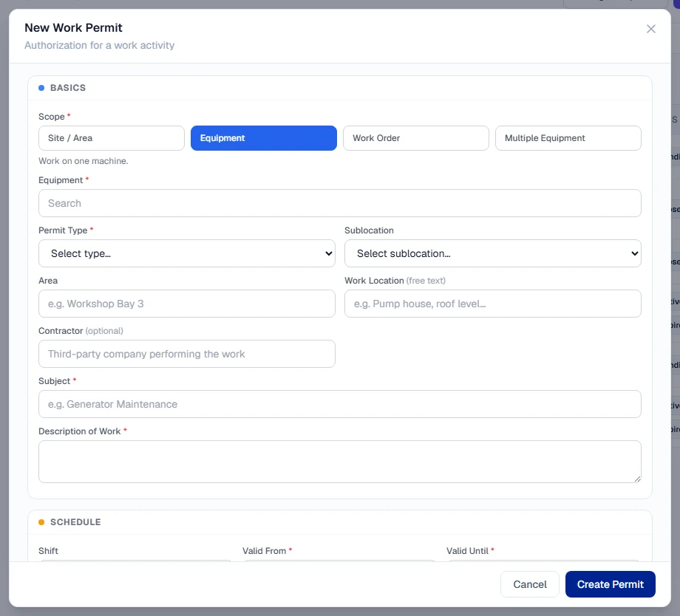Image resolution: width=680 pixels, height=616 pixels.
Task: Click the Work Location text field
Action: 493,304
